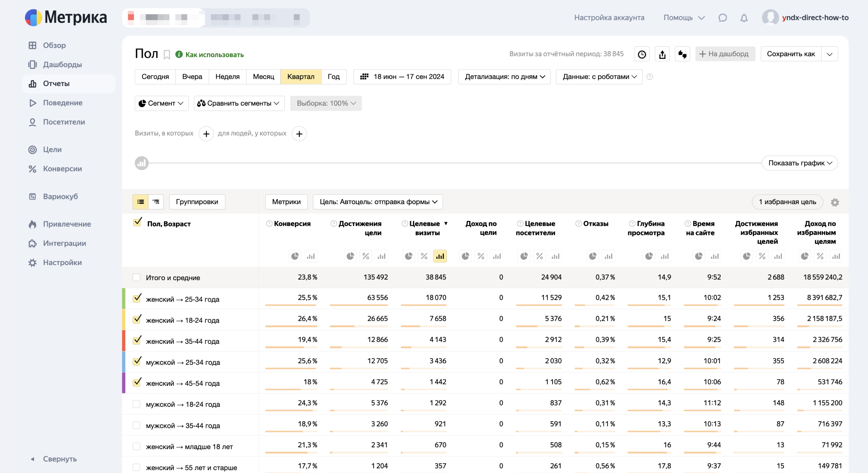868x473 pixels.
Task: Select bar chart icon under Конверсия
Action: 311,256
